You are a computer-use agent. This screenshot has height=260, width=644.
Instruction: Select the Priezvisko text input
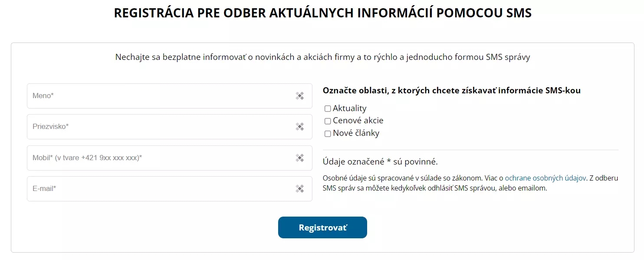point(169,127)
